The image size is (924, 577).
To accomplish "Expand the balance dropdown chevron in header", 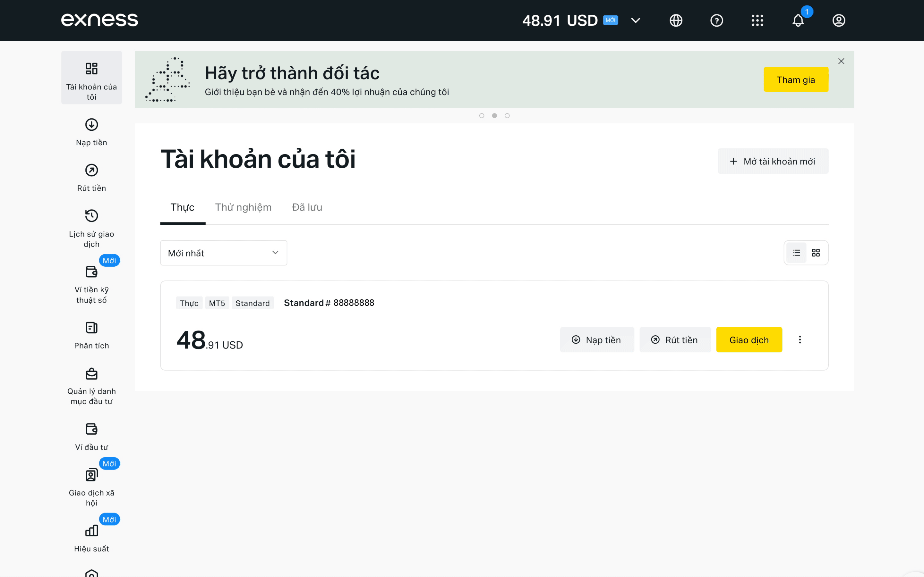I will (635, 20).
